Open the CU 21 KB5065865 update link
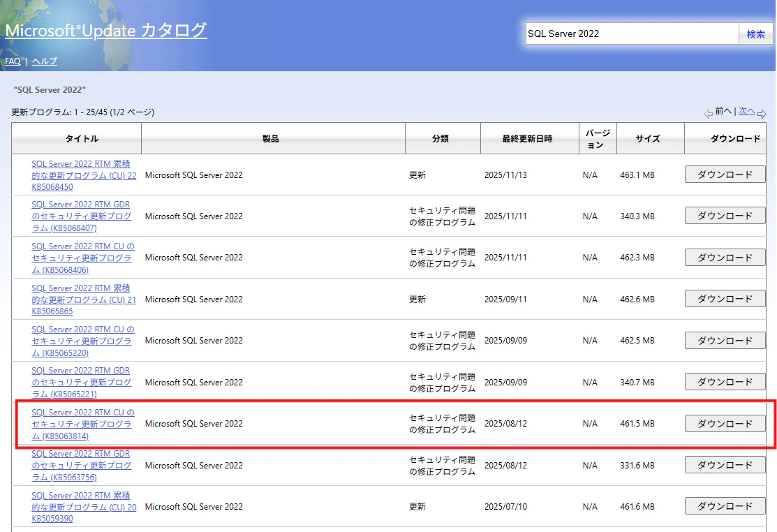 tap(84, 300)
